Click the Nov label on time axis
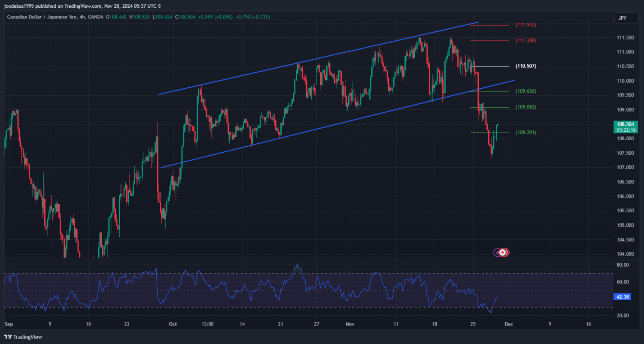Viewport: 644px width, 344px height. pyautogui.click(x=350, y=324)
